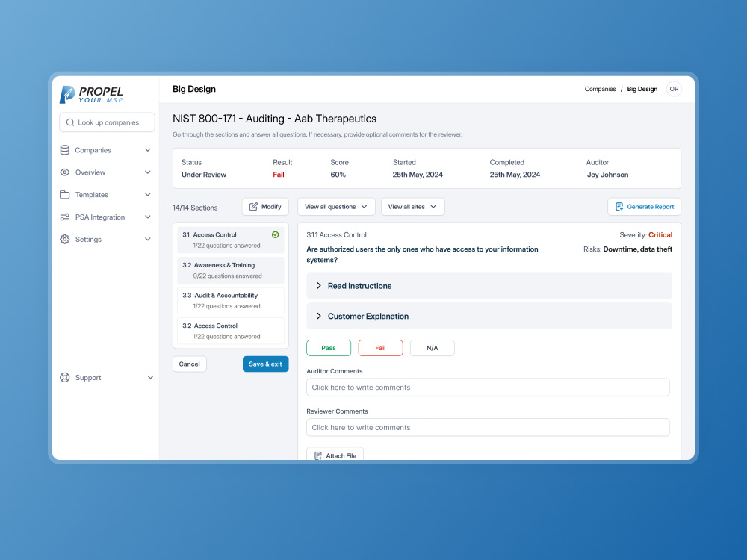
Task: Expand the Customer Explanation section
Action: click(489, 316)
